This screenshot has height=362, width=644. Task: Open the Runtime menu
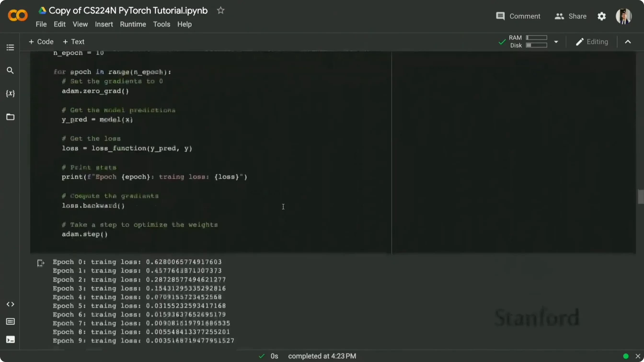click(x=133, y=24)
